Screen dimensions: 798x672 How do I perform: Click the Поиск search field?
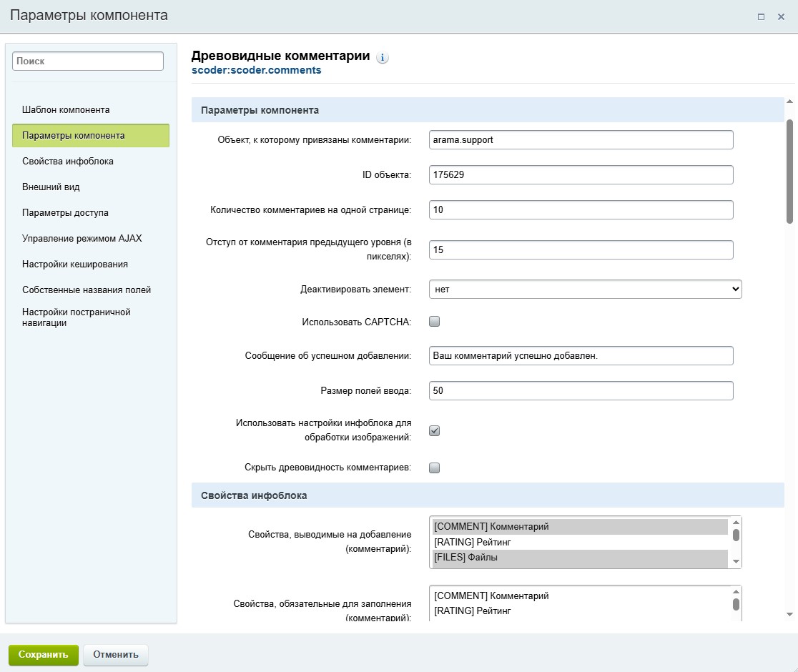tap(88, 61)
